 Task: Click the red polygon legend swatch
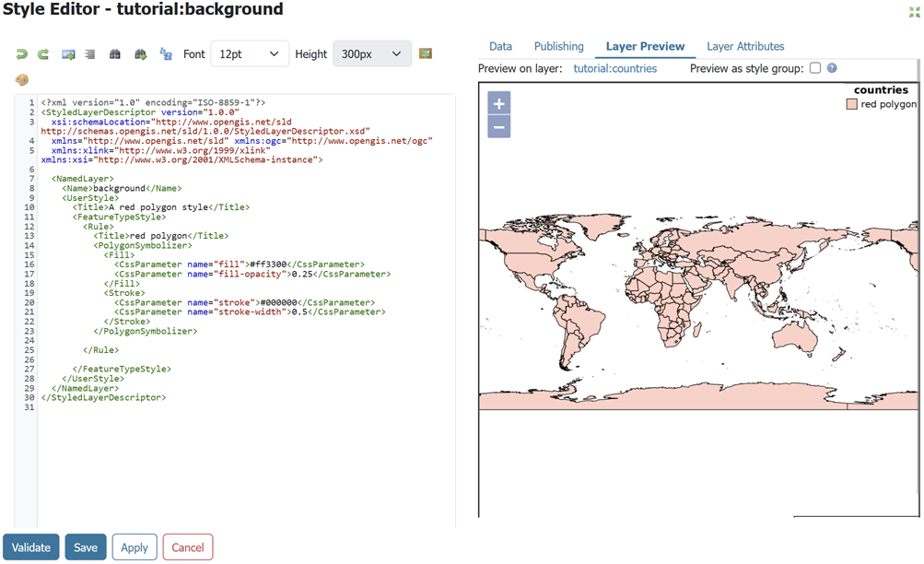tap(851, 104)
